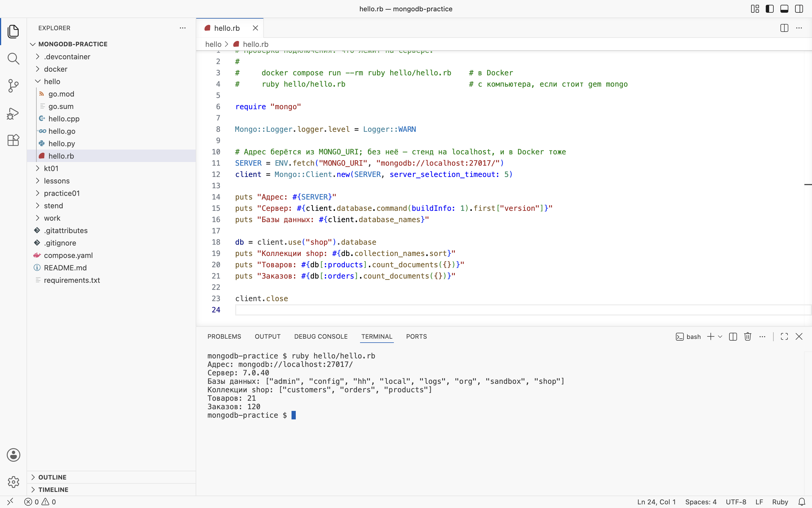Open the Accounts icon in activity bar
Viewport: 812px width, 508px height.
[x=14, y=455]
